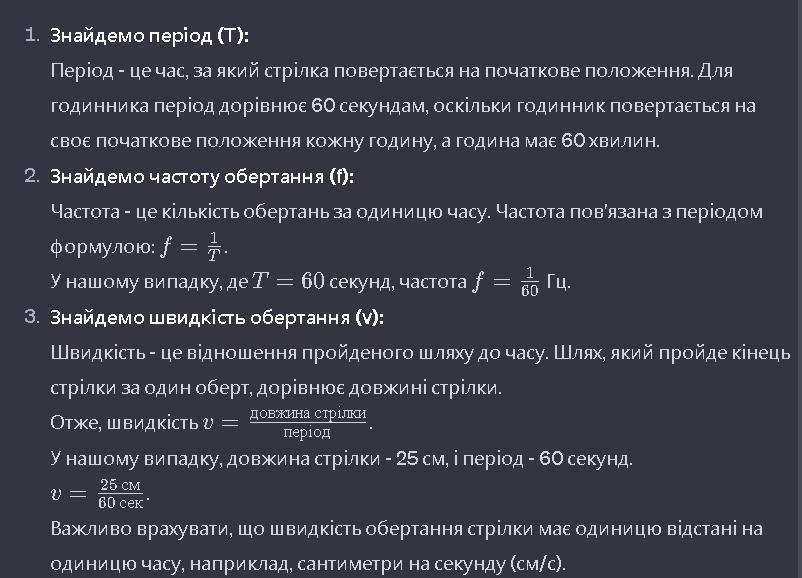Click the heading 'Знайдемо частоту обертання (f):'
Image resolution: width=802 pixels, height=578 pixels.
coord(202,176)
